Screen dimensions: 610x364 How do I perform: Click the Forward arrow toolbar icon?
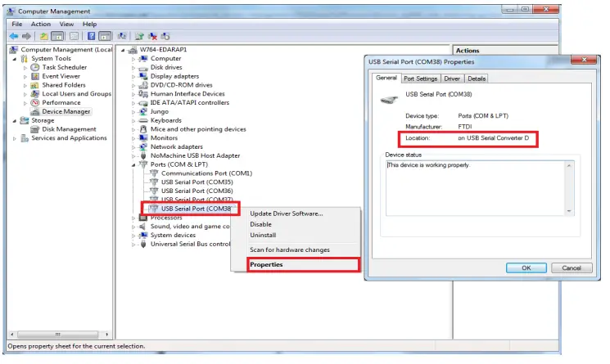(x=26, y=36)
